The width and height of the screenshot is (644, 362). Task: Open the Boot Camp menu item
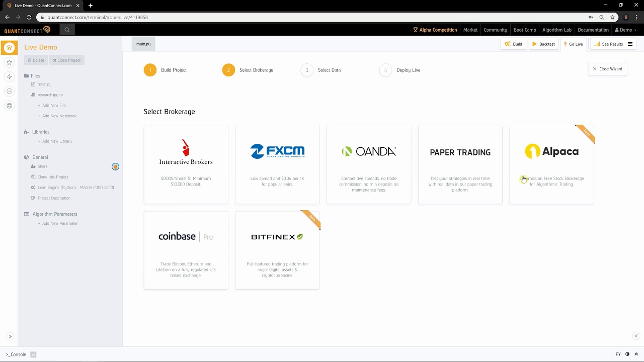coord(525,30)
